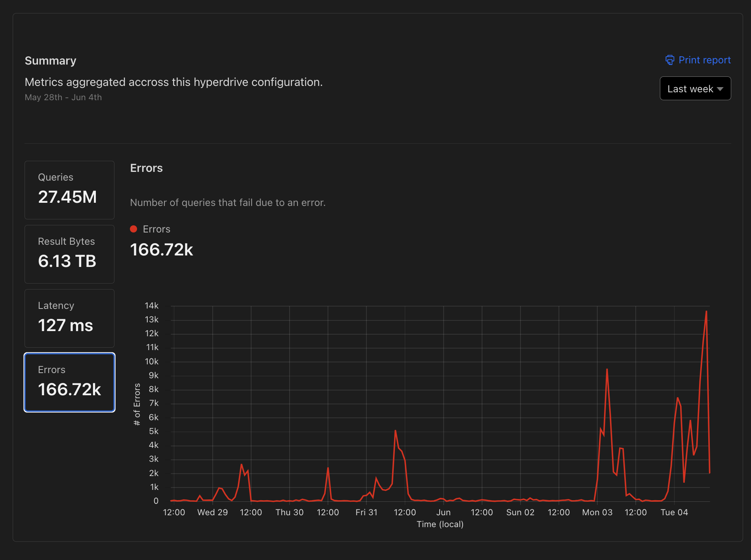
Task: Click the 166.72k total below the legend
Action: pyautogui.click(x=161, y=250)
